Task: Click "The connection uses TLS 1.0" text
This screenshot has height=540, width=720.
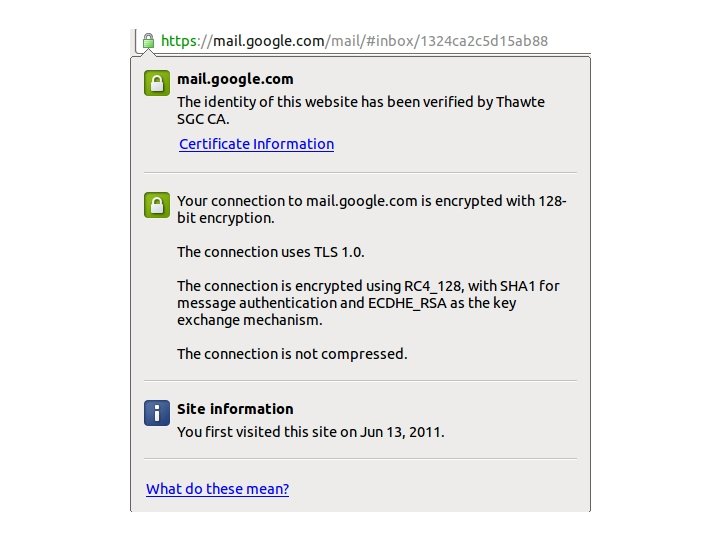Action: point(276,252)
